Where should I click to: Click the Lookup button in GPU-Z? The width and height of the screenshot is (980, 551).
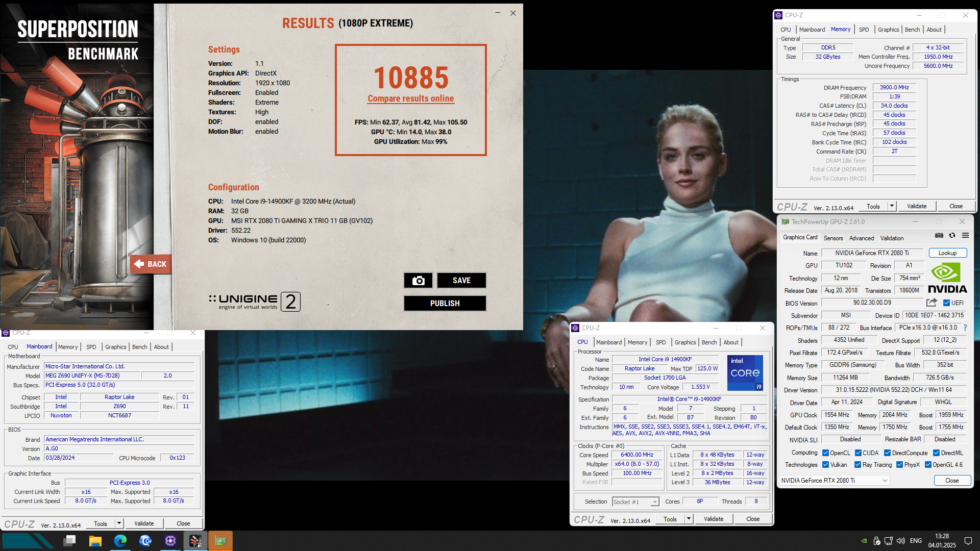[x=947, y=253]
